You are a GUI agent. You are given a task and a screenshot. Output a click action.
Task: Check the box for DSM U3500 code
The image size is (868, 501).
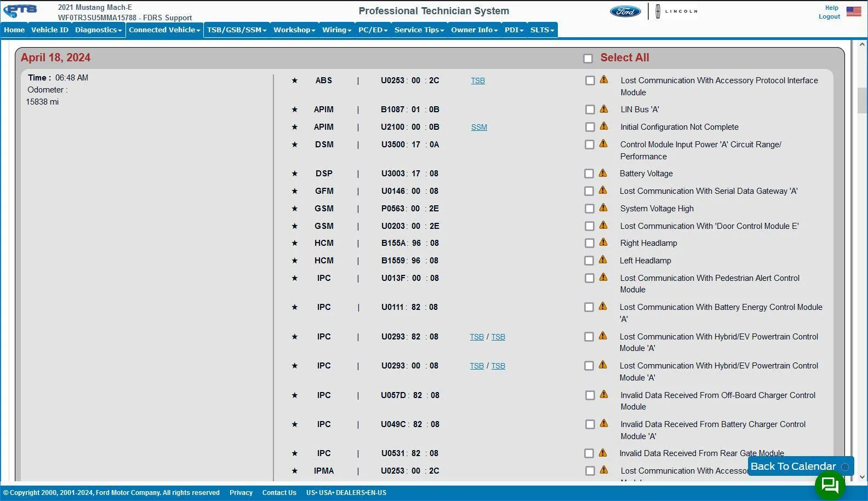tap(589, 145)
